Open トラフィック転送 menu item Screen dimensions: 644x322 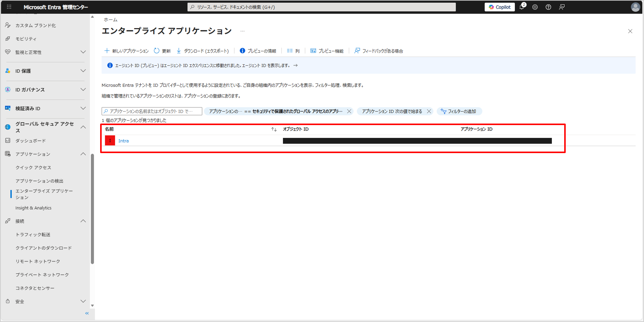click(33, 235)
